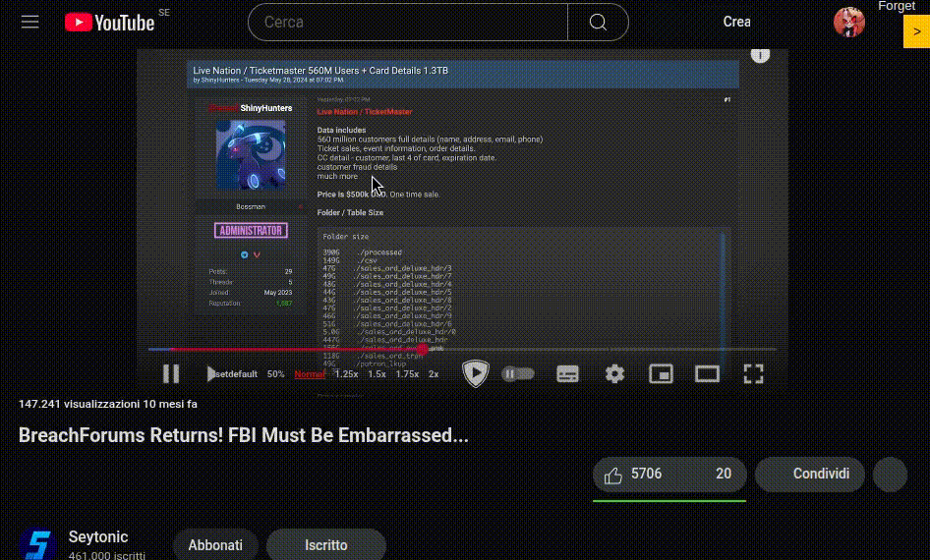Screen dimensions: 930x560
Task: Click the yellow arrow button
Action: (916, 31)
